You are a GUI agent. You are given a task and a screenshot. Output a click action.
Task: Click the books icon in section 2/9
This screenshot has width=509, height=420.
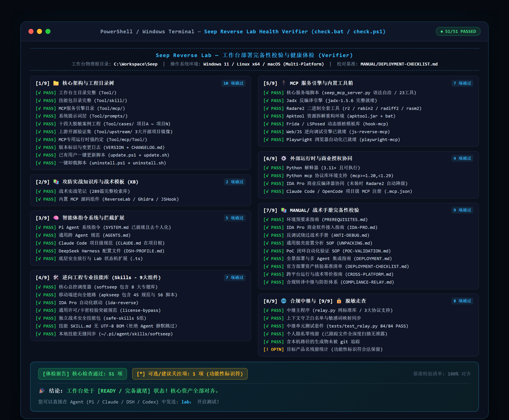56,182
